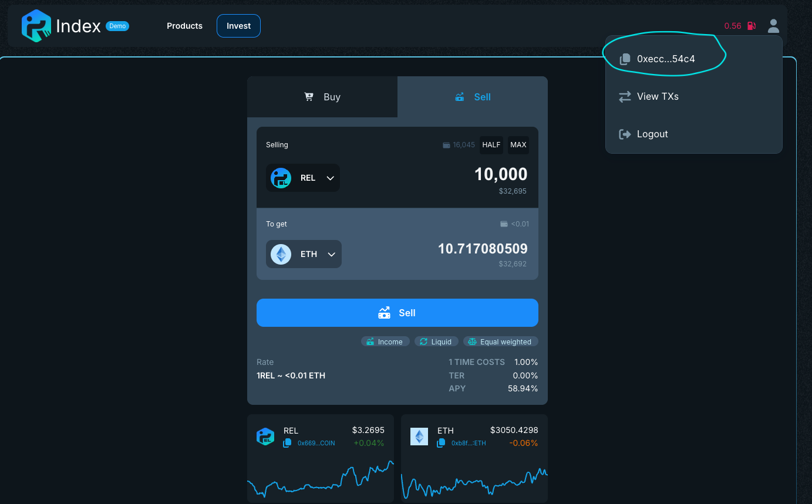
Task: Open the user profile avatar icon
Action: click(x=773, y=25)
